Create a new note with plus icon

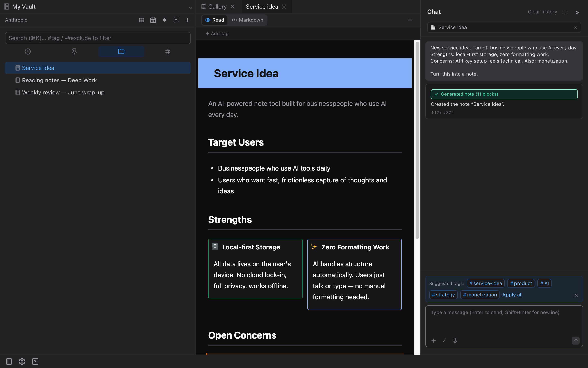(x=187, y=20)
